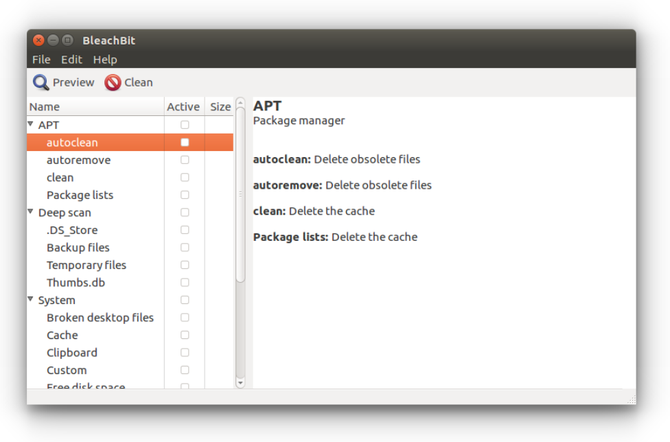The width and height of the screenshot is (670, 442).
Task: Collapse the Deep scan group
Action: pyautogui.click(x=31, y=212)
